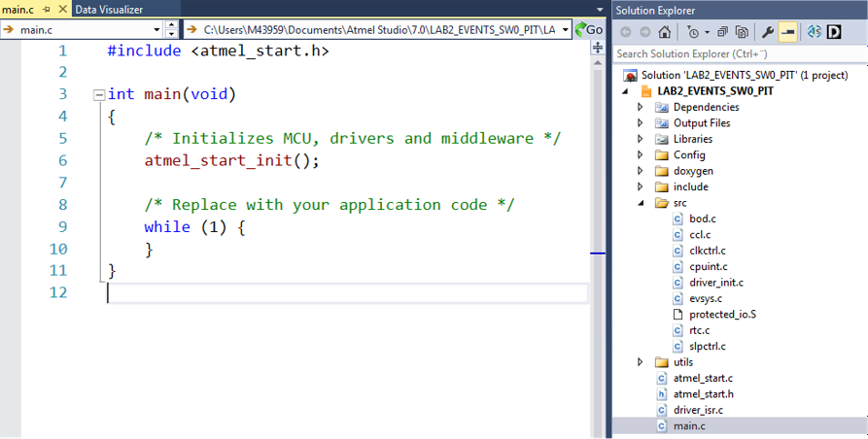
Task: Click the blank file icon beside protected_io.S
Action: [677, 315]
